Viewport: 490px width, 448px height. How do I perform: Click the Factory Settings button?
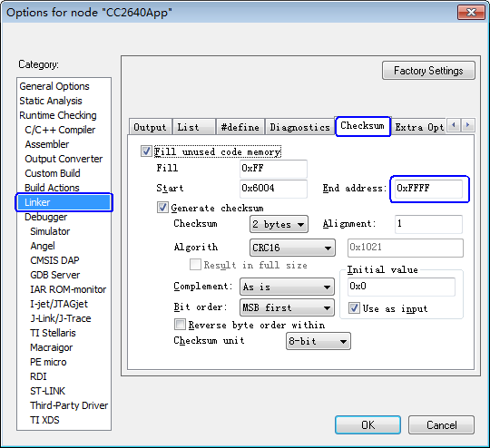[428, 71]
